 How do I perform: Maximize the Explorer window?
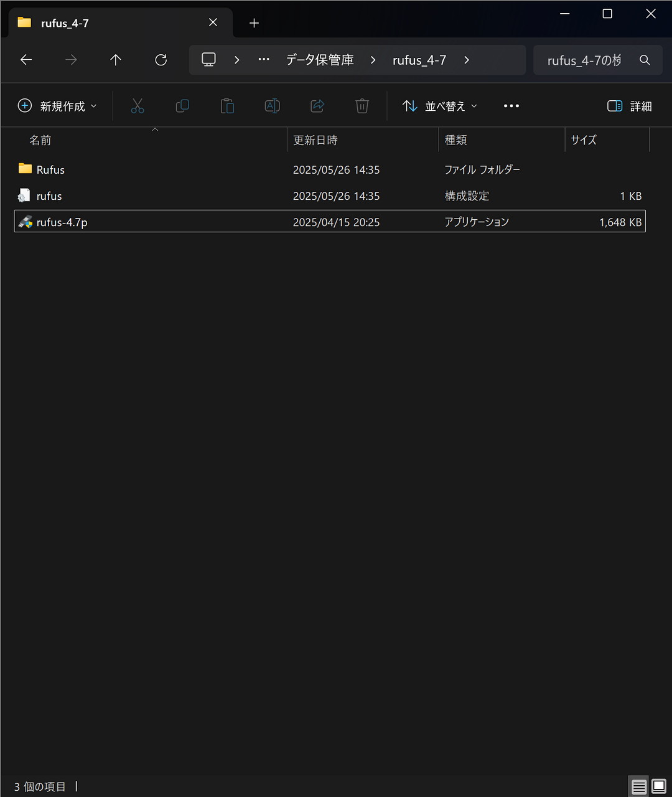pyautogui.click(x=607, y=14)
